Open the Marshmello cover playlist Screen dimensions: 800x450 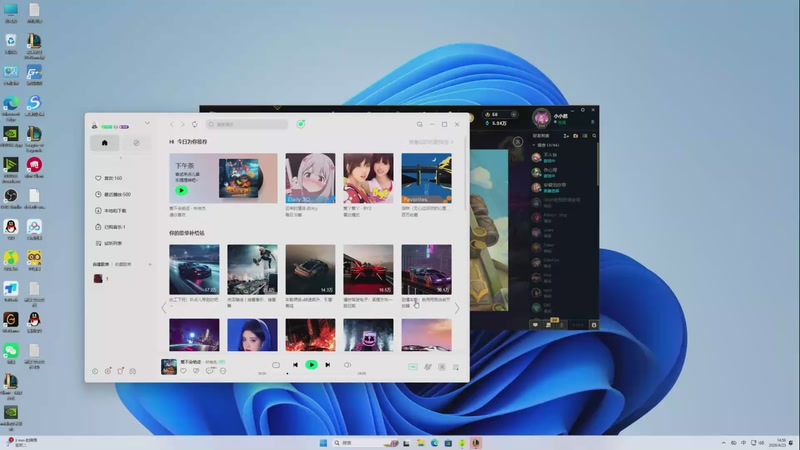(x=368, y=335)
